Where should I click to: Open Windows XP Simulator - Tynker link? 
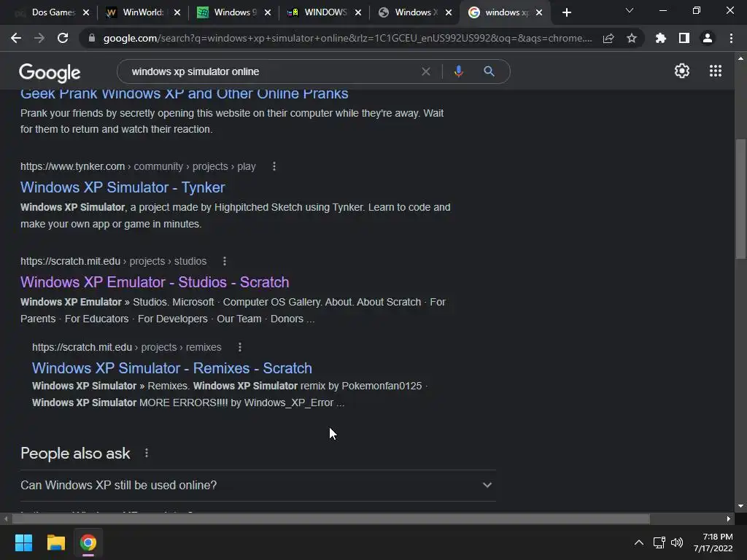coord(123,187)
